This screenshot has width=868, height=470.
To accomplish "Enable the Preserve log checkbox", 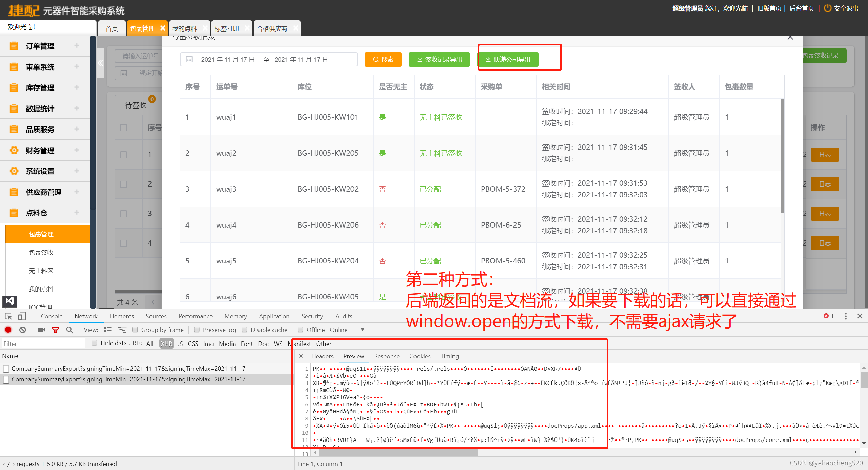I will (x=197, y=330).
